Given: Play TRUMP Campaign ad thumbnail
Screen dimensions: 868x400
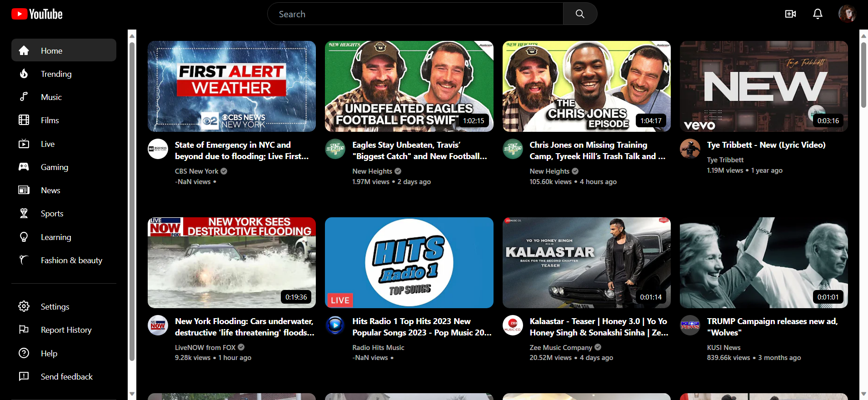Looking at the screenshot, I should 763,263.
